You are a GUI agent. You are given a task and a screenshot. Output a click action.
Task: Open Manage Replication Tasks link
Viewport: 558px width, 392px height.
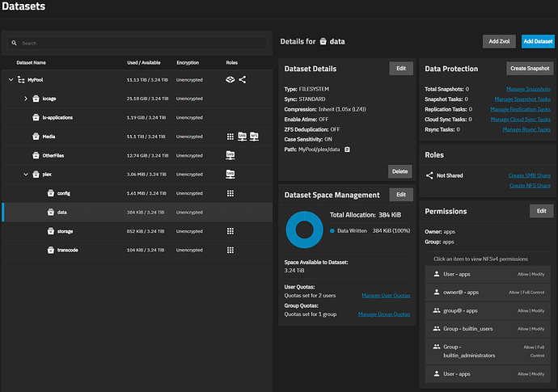(520, 109)
